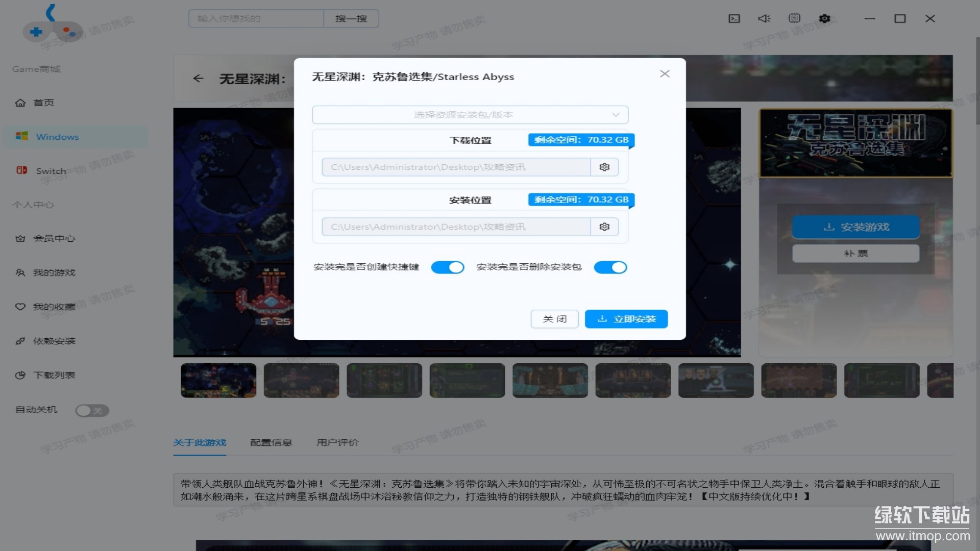Select the fifth screenshot thumbnail
Image resolution: width=980 pixels, height=551 pixels.
pyautogui.click(x=550, y=381)
